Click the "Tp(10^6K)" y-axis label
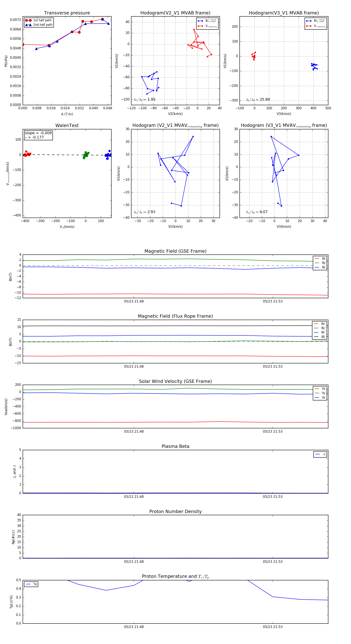 pos(11,602)
